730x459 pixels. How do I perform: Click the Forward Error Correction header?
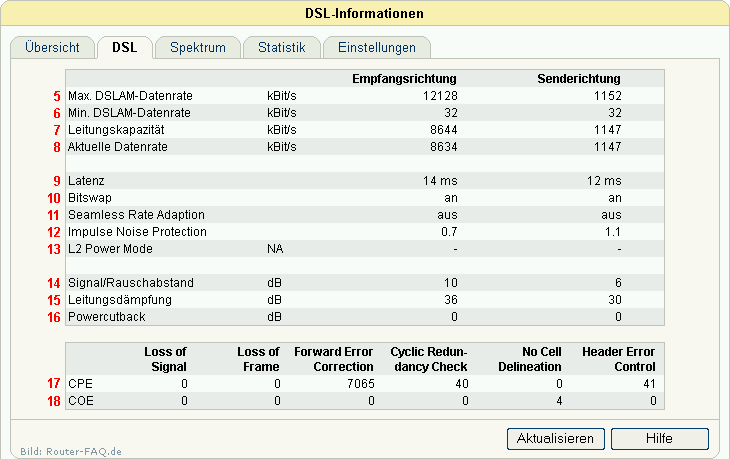334,359
